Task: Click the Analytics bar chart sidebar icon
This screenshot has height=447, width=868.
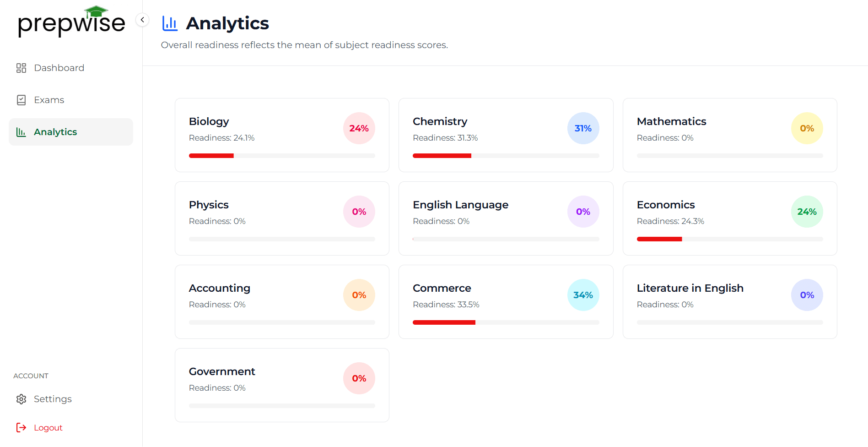Action: click(x=21, y=132)
